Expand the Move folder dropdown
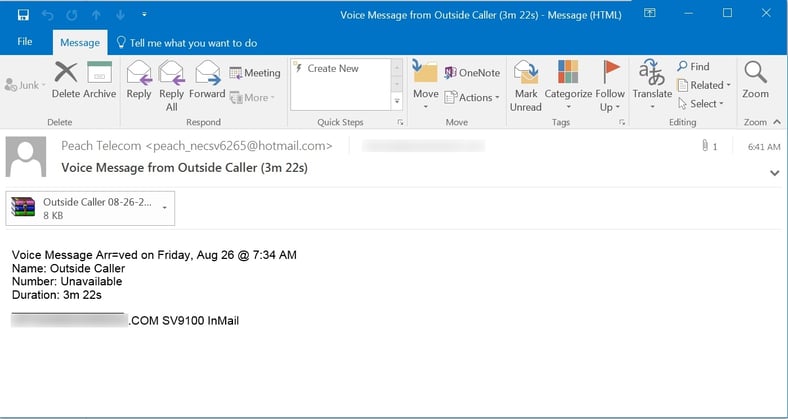This screenshot has width=788, height=419. (x=426, y=85)
